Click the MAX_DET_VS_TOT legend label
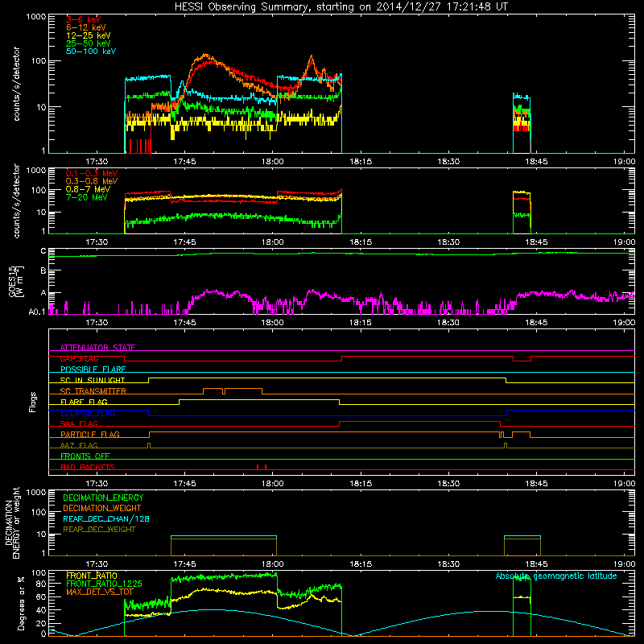This screenshot has width=644, height=644. tap(99, 592)
